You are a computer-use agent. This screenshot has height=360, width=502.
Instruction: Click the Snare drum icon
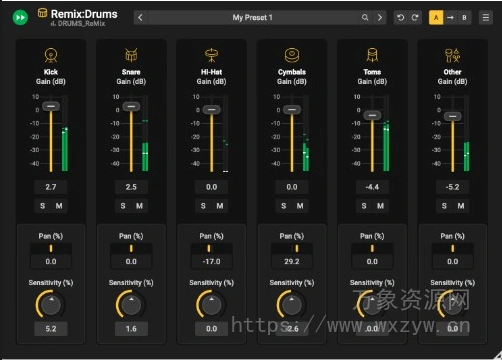[131, 55]
